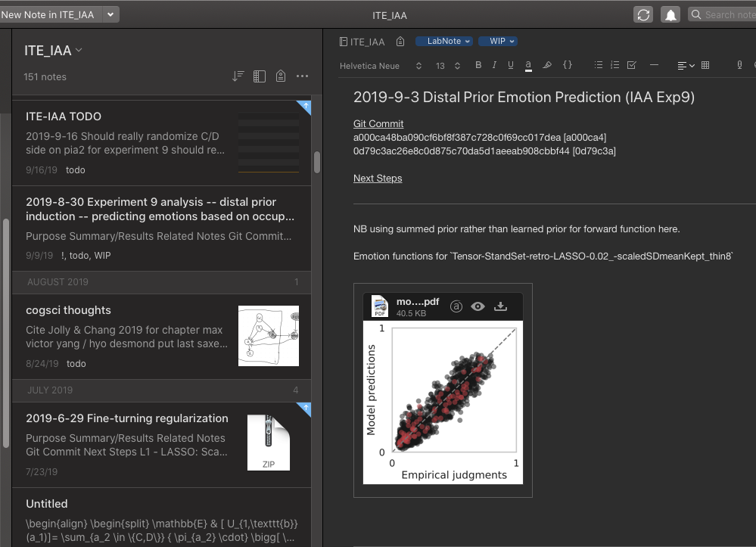Open notifications via the bell icon
The height and width of the screenshot is (547, 756).
point(670,14)
